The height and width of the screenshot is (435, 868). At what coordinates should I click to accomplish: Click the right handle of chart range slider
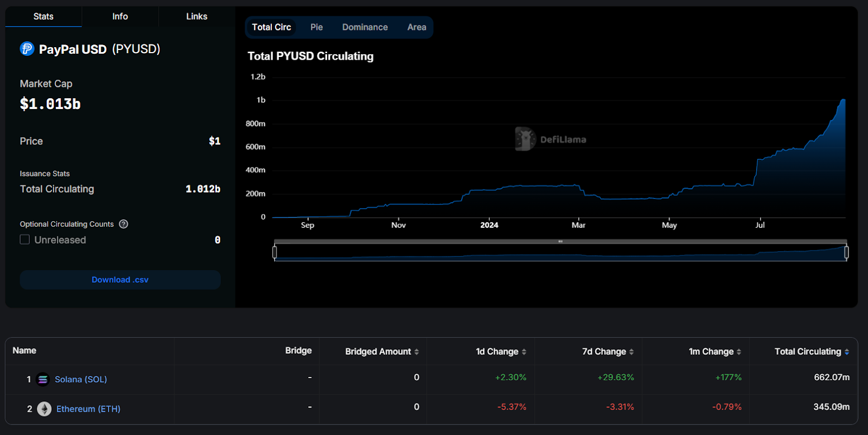(x=846, y=252)
